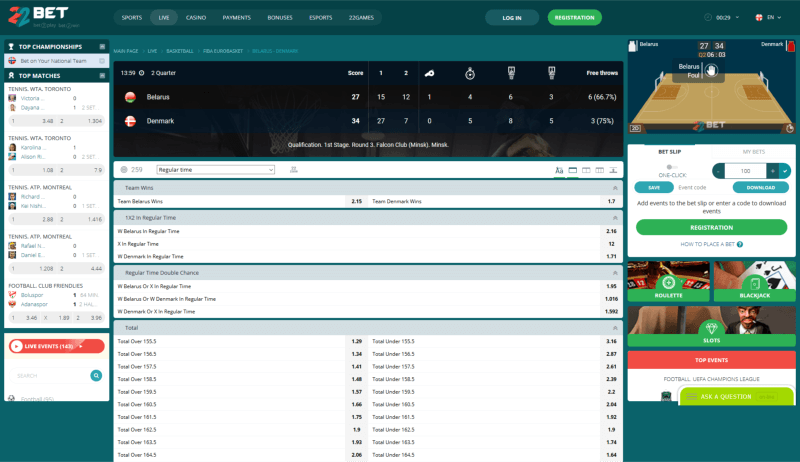Viewport: 800px width, 462px height.
Task: Open the Payments menu
Action: (236, 17)
